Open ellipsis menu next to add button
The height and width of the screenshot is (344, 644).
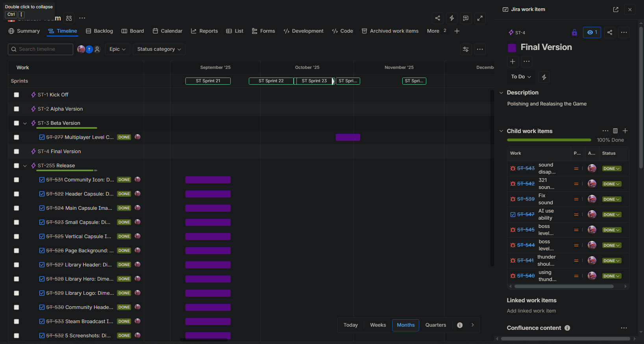[x=527, y=61]
